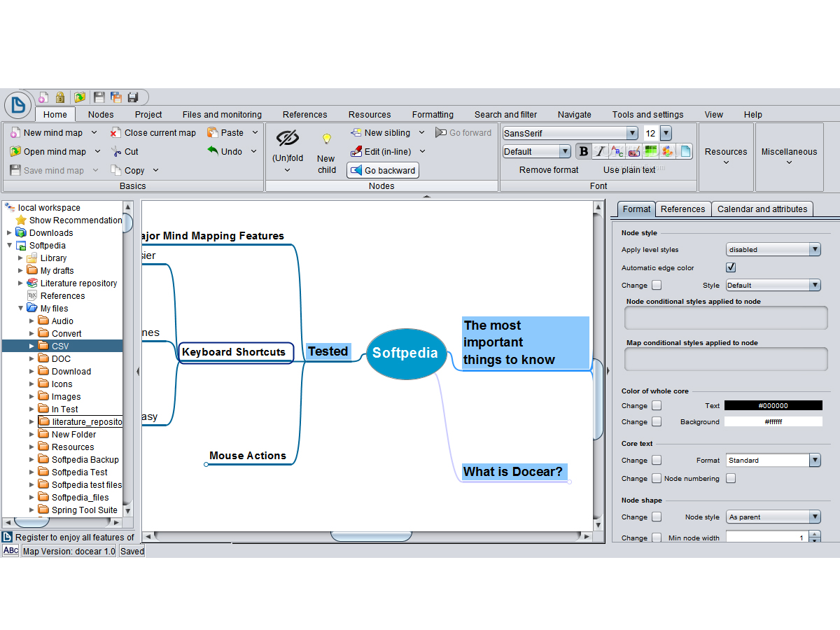Enable the Node numbering checkbox
This screenshot has width=840, height=630.
point(731,479)
